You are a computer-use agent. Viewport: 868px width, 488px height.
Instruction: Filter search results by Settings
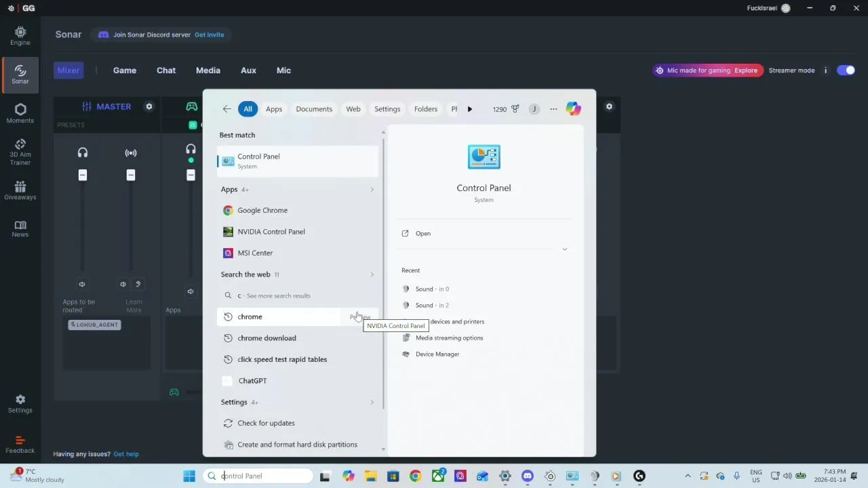click(387, 109)
